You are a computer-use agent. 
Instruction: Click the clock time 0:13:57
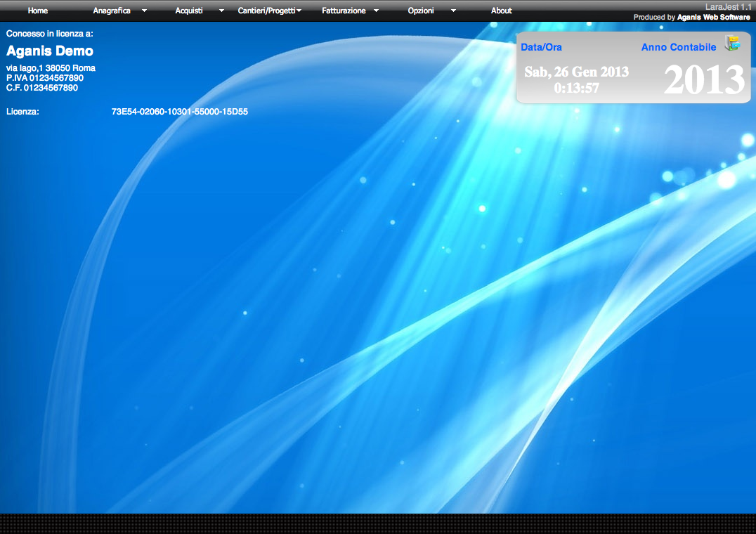[577, 89]
